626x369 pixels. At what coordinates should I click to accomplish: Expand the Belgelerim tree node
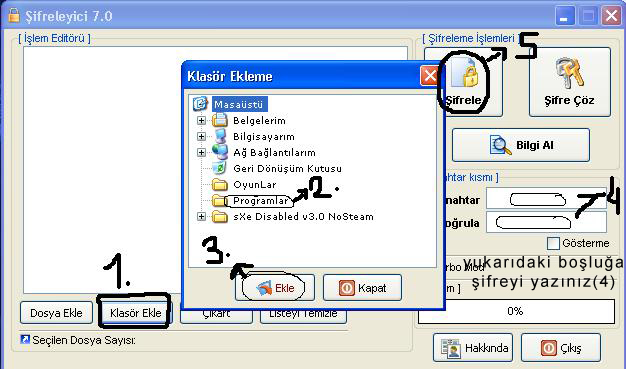[201, 120]
